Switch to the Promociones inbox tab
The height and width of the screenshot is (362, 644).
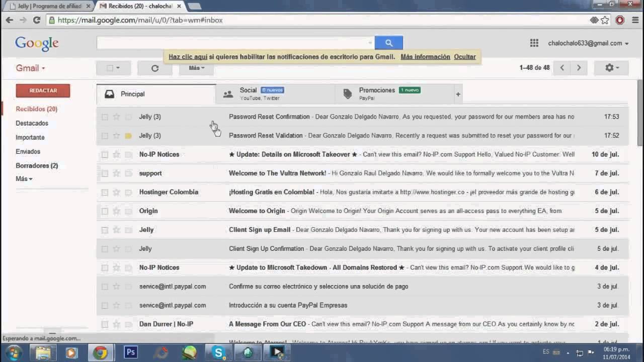(x=394, y=94)
